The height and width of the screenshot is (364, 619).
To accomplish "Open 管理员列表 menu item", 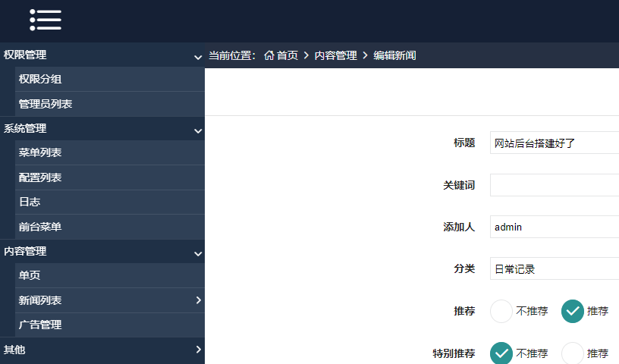I will click(x=46, y=104).
